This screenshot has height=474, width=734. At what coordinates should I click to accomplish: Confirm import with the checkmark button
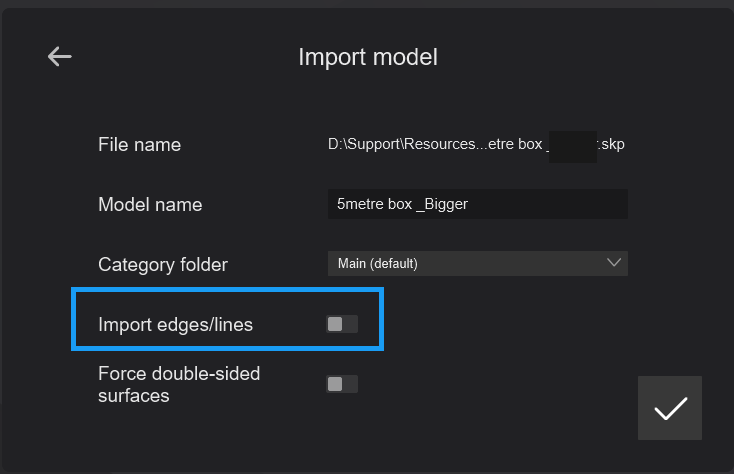(669, 408)
